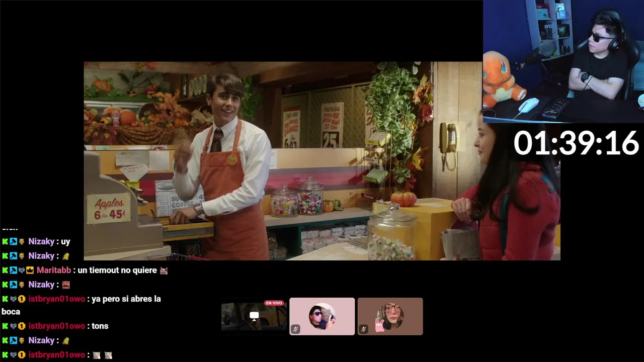The width and height of the screenshot is (644, 362).
Task: Click the gold 1 badge in "ya pero si abres la" row
Action: 22,299
